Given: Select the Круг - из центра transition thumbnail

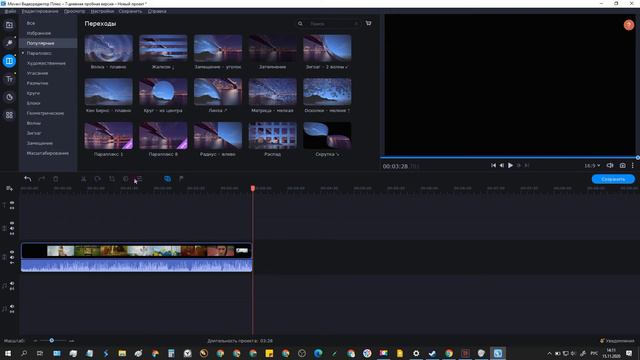Looking at the screenshot, I should [163, 91].
